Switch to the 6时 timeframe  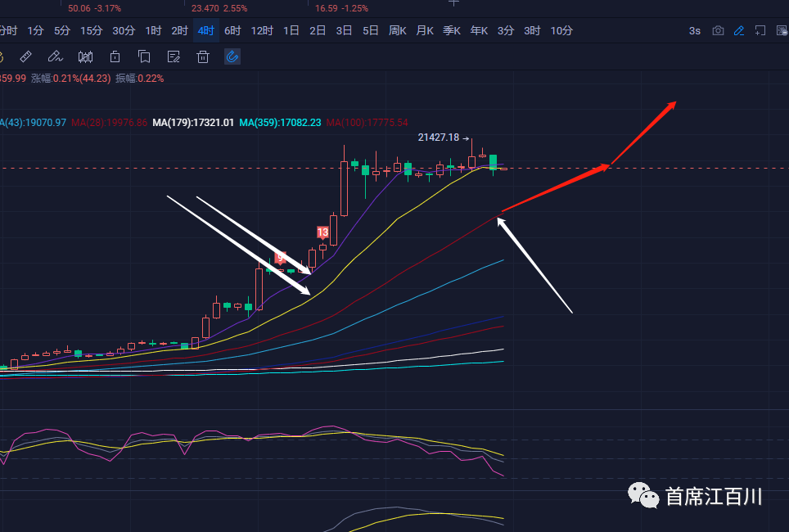[x=232, y=31]
